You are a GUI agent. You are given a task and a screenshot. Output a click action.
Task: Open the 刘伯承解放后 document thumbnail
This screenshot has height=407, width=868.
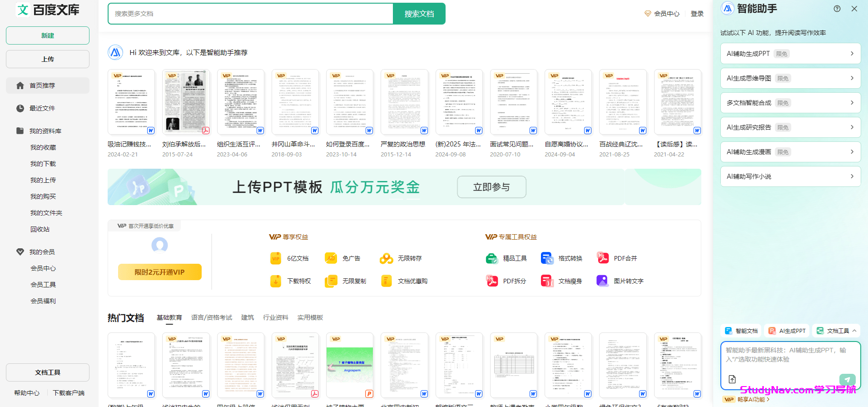point(186,102)
